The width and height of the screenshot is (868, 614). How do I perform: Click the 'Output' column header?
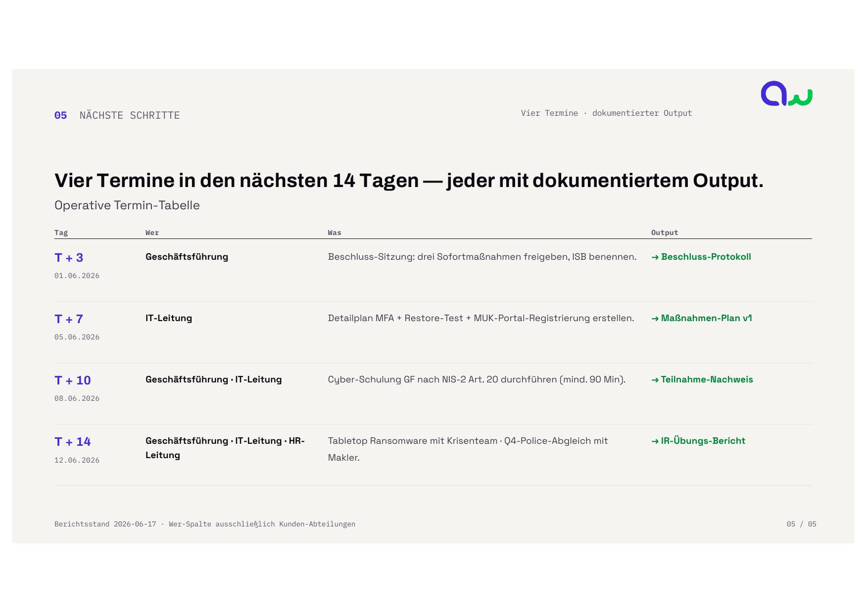coord(665,233)
